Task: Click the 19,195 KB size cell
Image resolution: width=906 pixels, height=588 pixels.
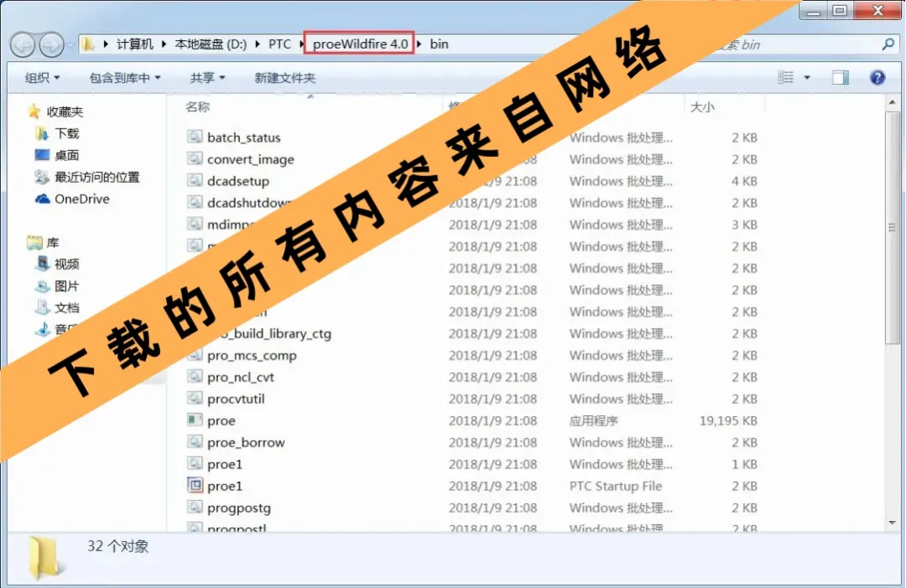Action: (728, 420)
